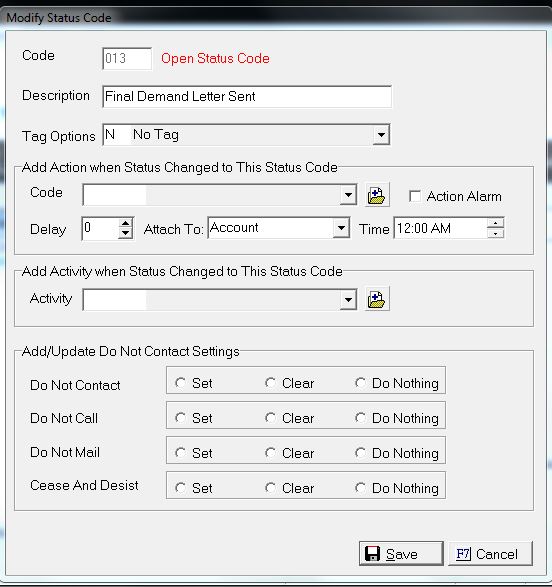Click the floppy disk Save icon
This screenshot has width=552, height=587.
372,554
